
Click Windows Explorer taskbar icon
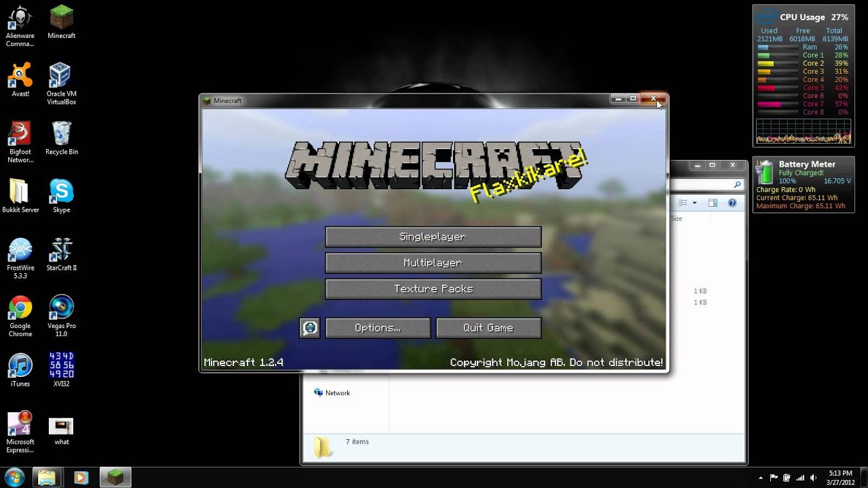pos(47,477)
